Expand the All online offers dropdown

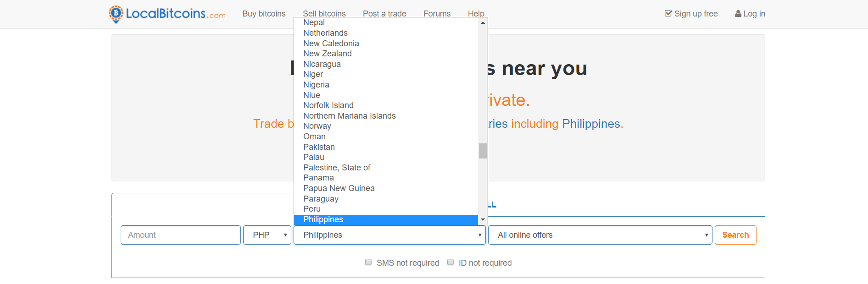[600, 235]
